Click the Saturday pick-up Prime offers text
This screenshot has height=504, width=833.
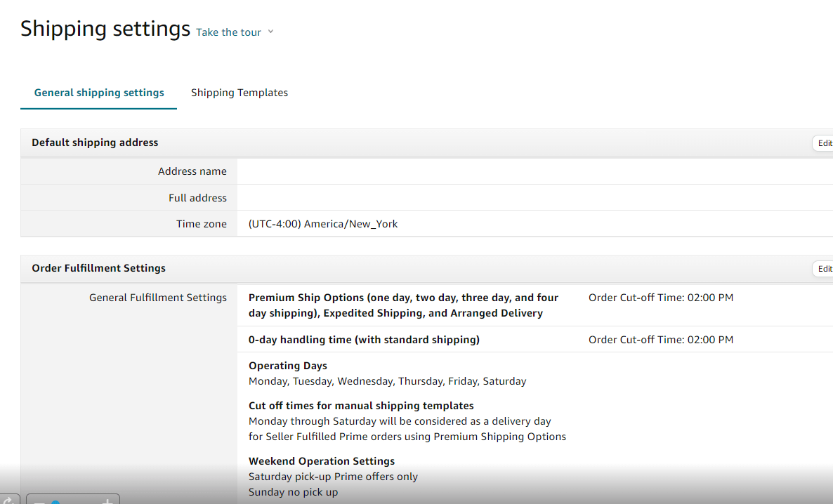[x=333, y=476]
